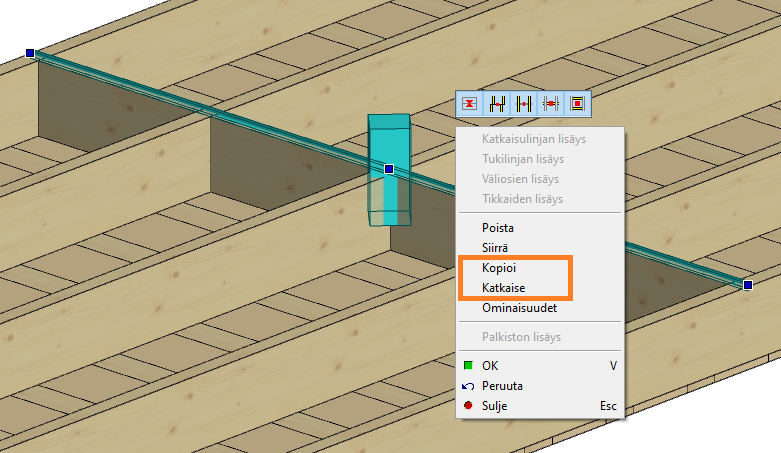Click the red dot icon beside Sulje
This screenshot has height=453, width=781.
click(468, 406)
